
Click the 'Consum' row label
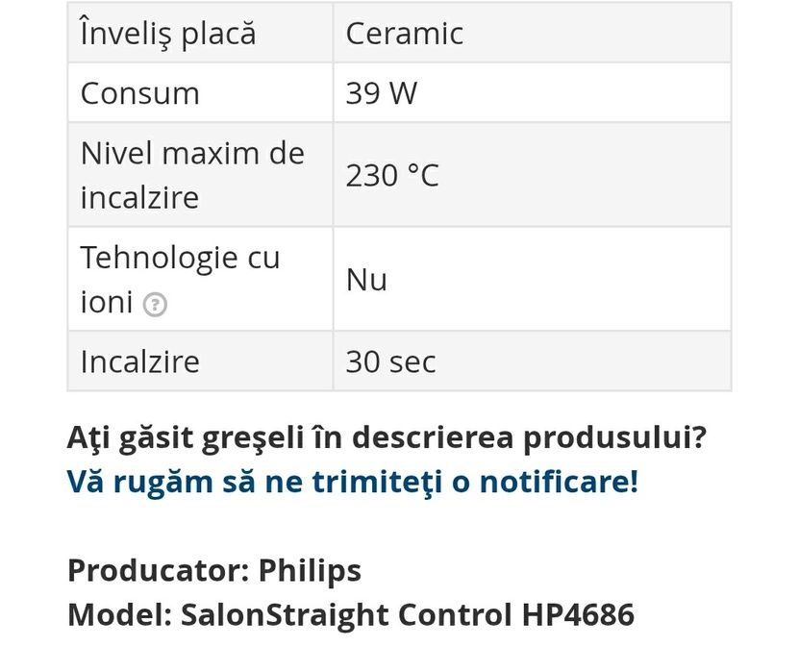[140, 93]
